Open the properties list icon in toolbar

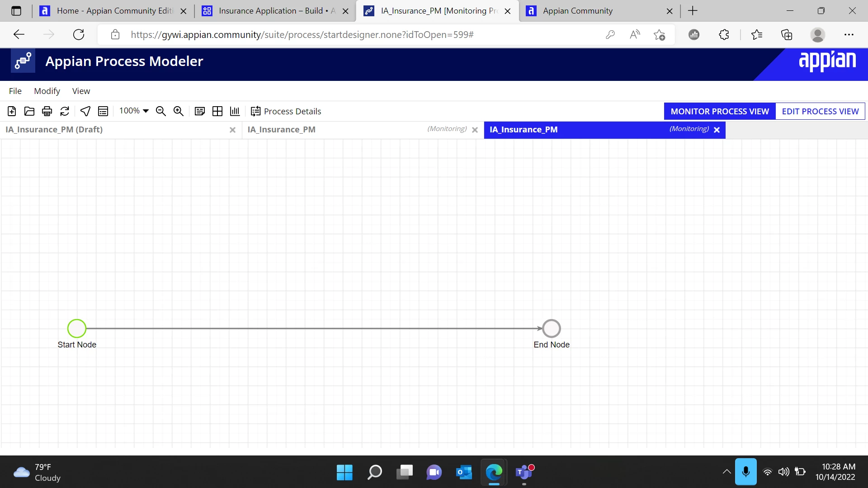click(103, 111)
